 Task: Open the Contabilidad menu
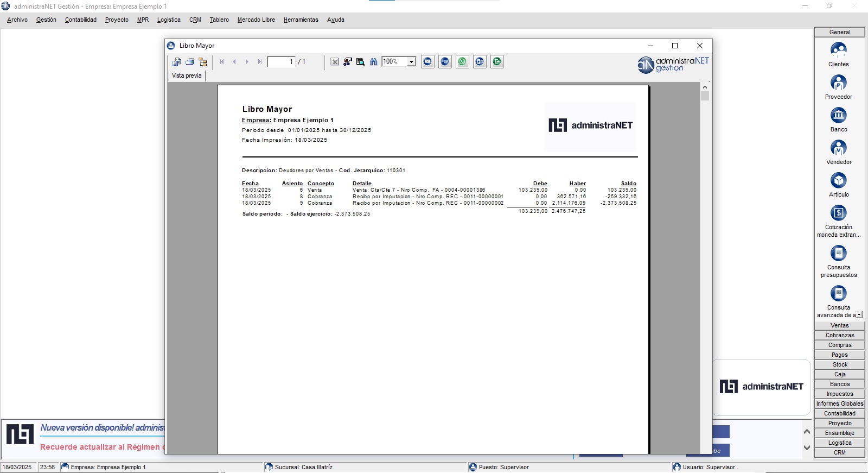point(81,20)
